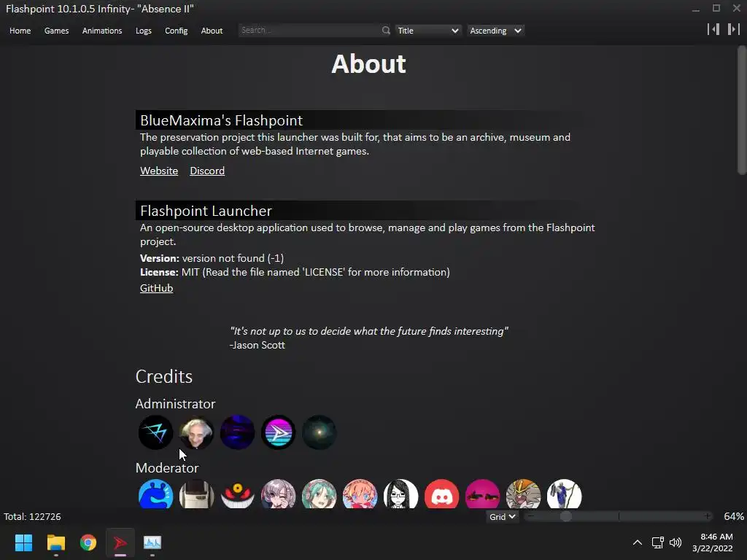Click 'Version: version not found (-1)' text
The height and width of the screenshot is (560, 747).
tap(212, 258)
